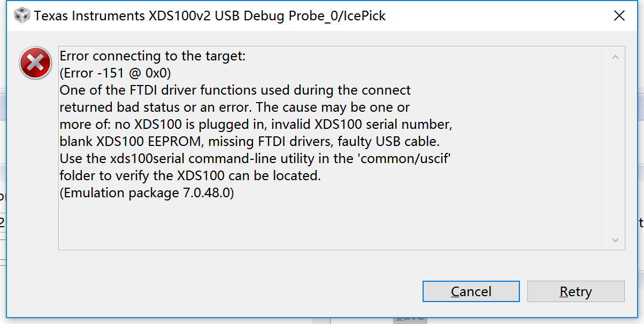
Task: Click the "more of: no XDS100 is plugged in" line
Action: coord(256,125)
